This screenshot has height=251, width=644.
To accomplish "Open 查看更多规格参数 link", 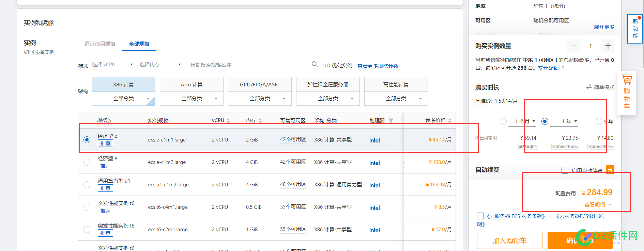I will tap(378, 66).
